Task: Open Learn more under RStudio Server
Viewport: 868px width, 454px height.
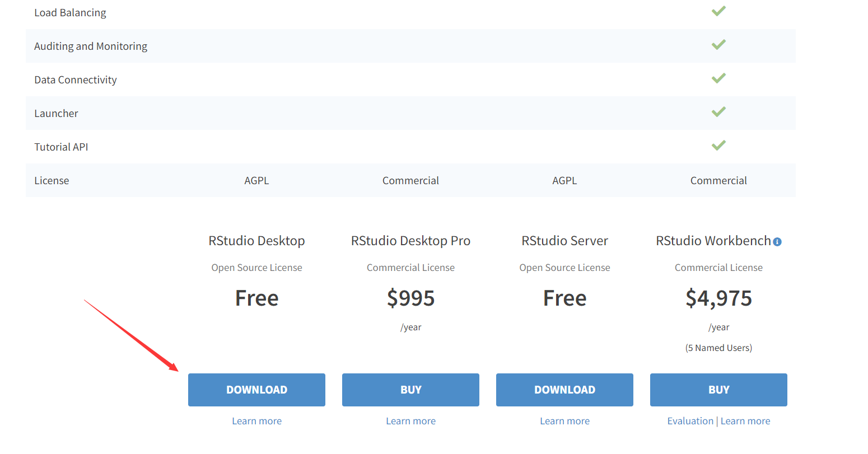Action: pos(564,421)
